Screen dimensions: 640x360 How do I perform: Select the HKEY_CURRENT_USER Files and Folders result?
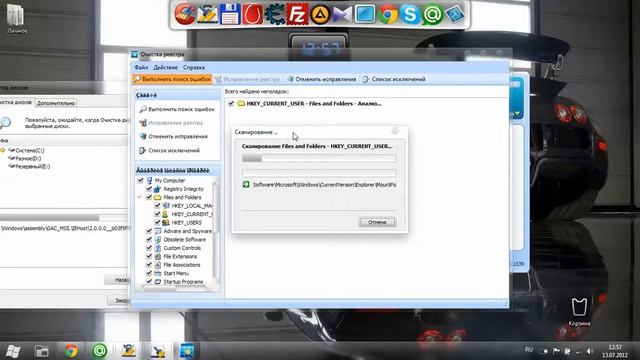(313, 104)
